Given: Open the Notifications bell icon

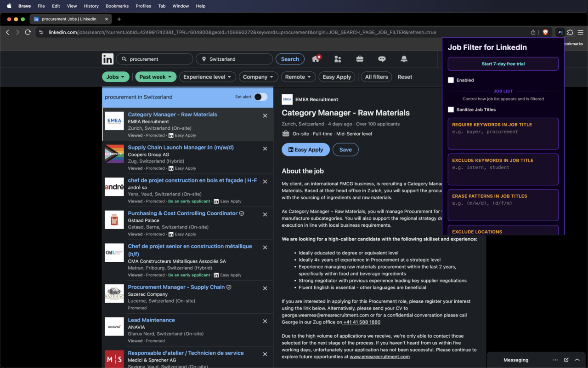Looking at the screenshot, I should click(404, 59).
